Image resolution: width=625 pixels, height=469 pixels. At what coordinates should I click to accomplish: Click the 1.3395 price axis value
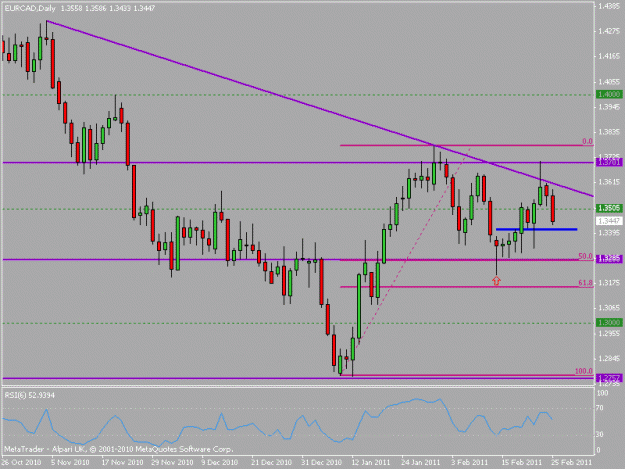coord(609,232)
